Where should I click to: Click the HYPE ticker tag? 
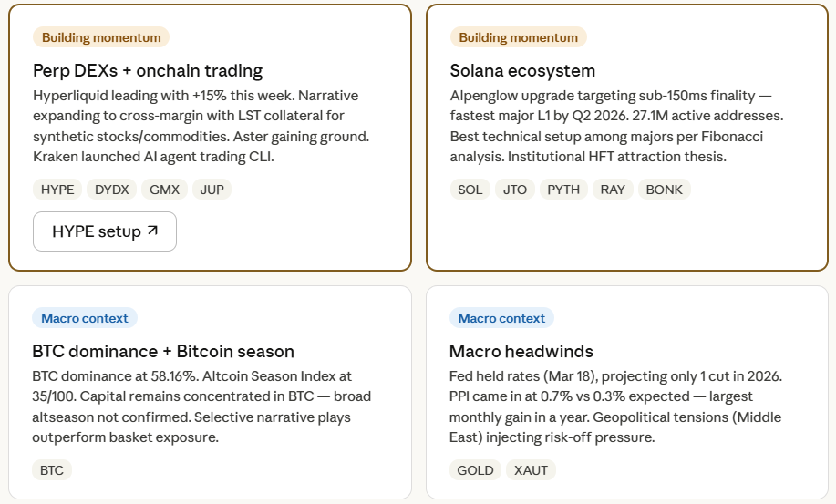[57, 190]
